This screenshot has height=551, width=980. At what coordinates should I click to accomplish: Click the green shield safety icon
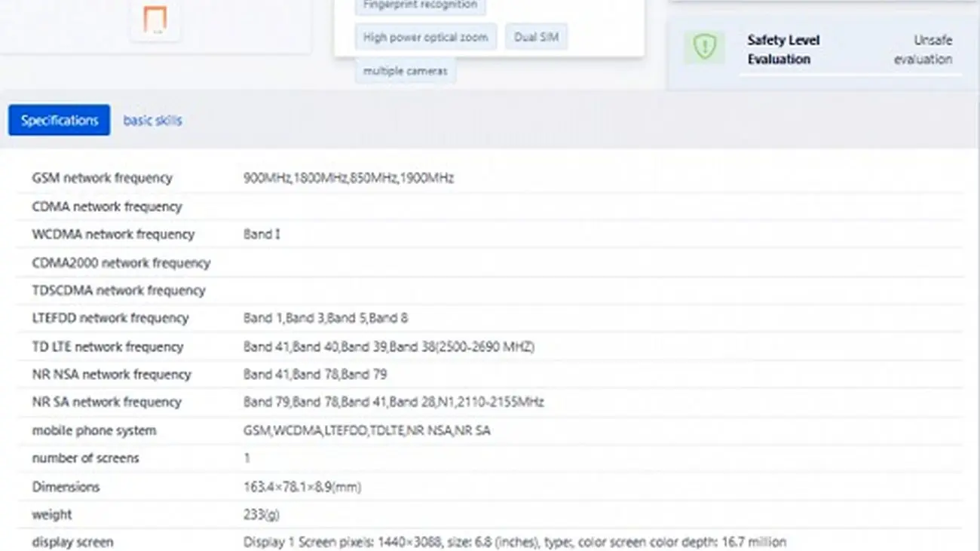pos(704,47)
